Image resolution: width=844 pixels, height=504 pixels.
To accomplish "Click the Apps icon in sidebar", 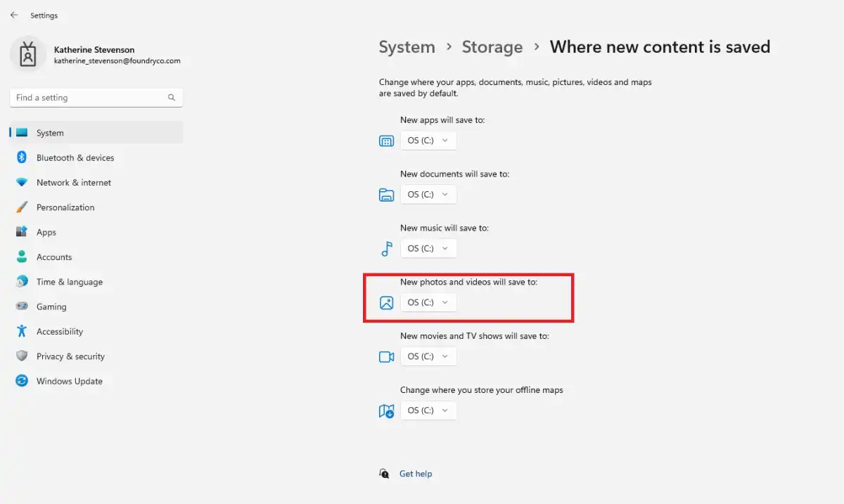I will pyautogui.click(x=22, y=232).
